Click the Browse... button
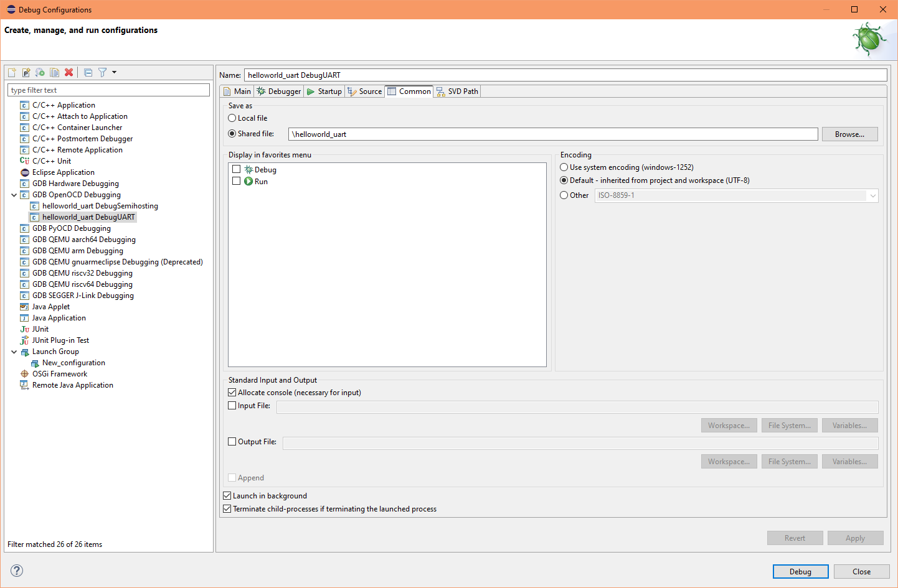 tap(849, 134)
